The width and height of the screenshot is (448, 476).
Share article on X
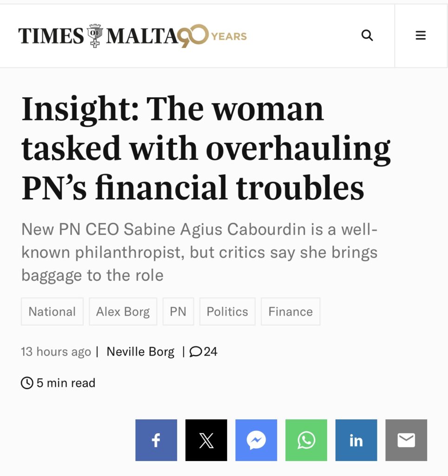(206, 440)
